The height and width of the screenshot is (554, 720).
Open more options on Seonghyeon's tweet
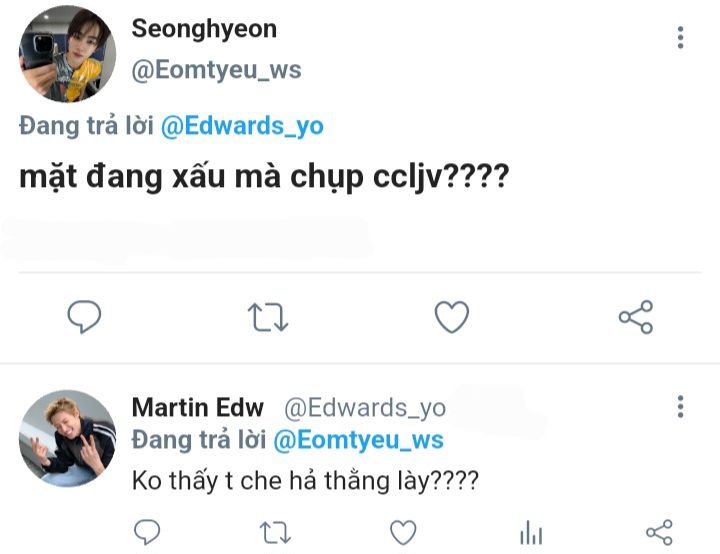coord(681,37)
